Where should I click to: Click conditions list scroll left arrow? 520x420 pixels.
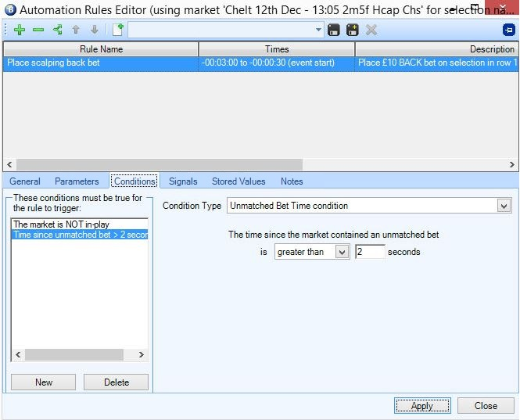tap(18, 354)
